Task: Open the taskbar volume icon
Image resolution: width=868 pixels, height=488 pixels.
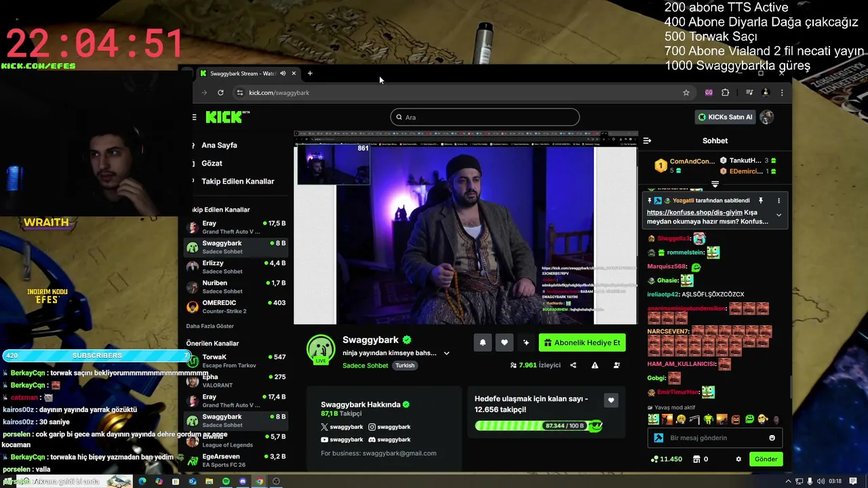Action: (x=821, y=481)
